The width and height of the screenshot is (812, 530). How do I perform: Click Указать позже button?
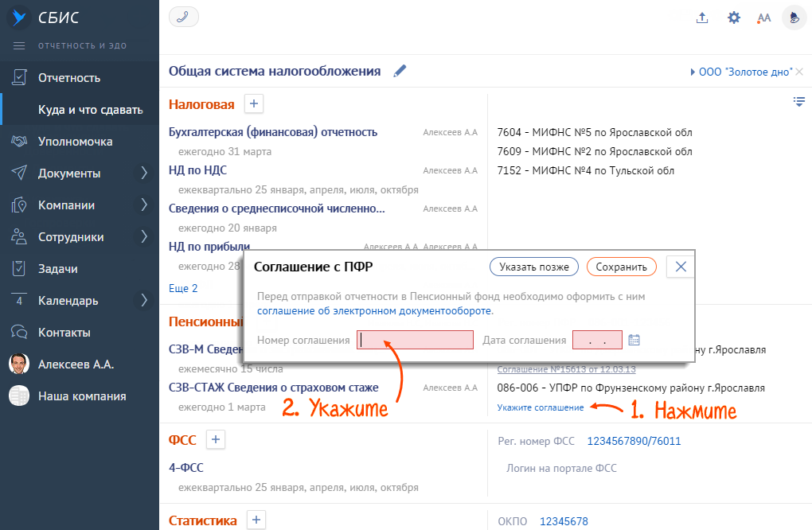coord(534,267)
